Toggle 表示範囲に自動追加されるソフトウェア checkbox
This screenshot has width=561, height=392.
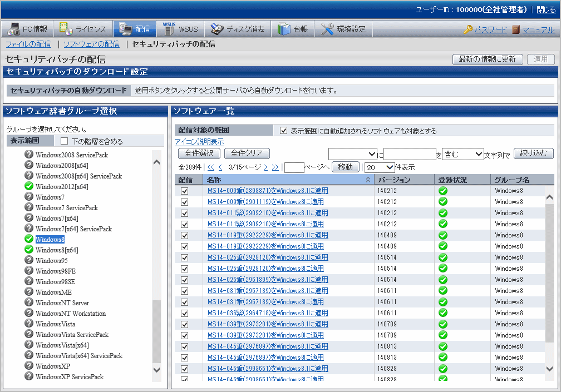pos(284,131)
